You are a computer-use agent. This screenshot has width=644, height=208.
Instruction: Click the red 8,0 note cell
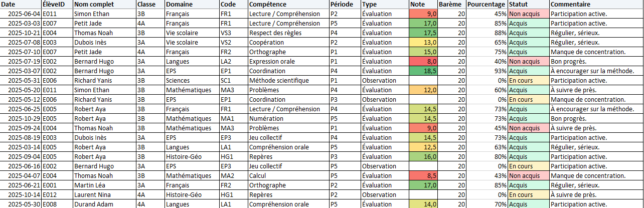point(423,62)
